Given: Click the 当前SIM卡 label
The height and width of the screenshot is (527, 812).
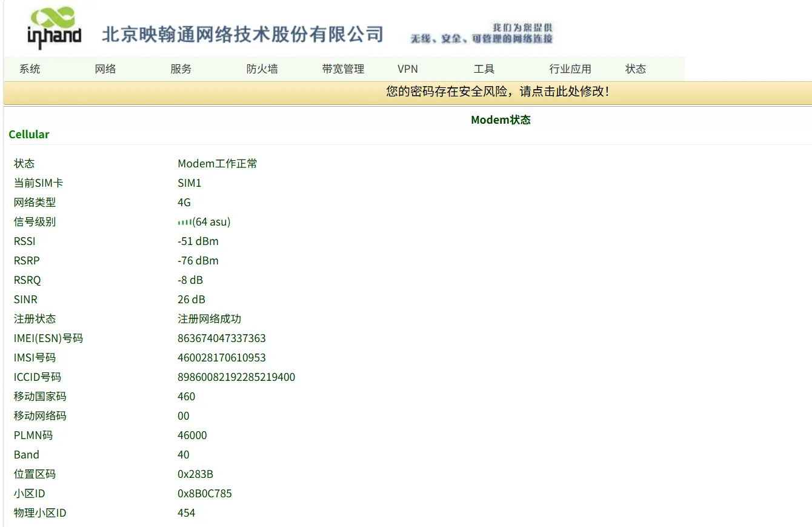Looking at the screenshot, I should tap(38, 183).
